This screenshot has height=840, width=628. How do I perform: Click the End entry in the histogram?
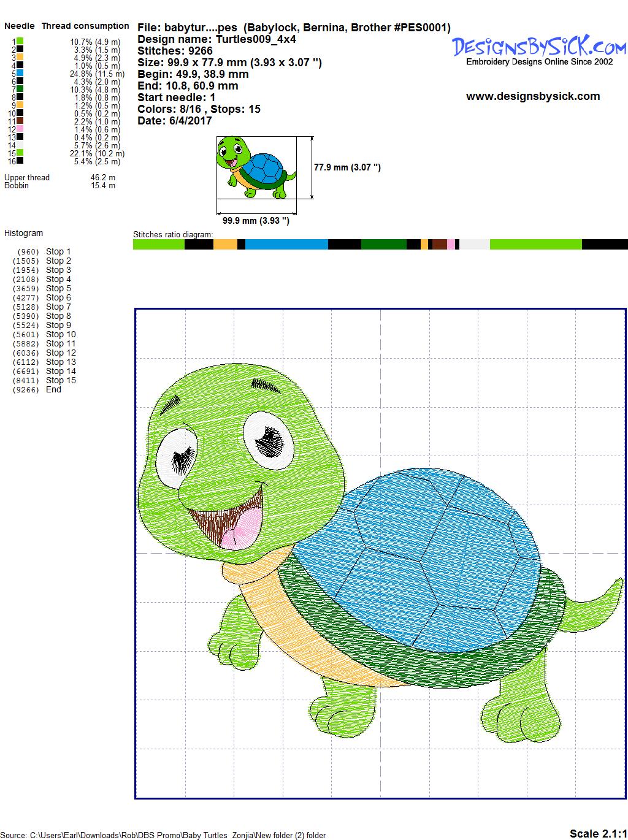[x=53, y=389]
